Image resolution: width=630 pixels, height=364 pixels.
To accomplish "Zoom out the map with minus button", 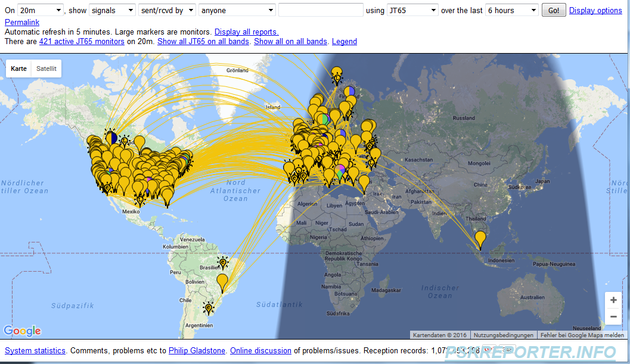I will tap(613, 317).
